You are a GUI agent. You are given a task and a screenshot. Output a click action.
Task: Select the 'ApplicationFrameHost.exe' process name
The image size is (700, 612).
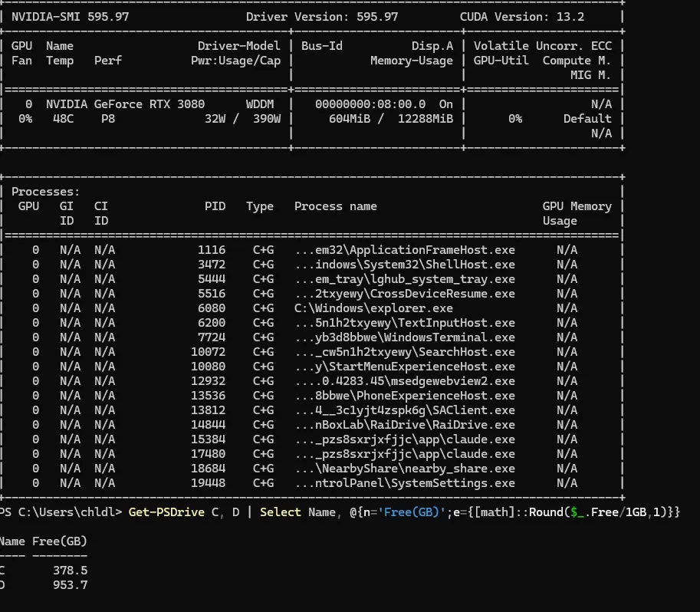tap(432, 250)
